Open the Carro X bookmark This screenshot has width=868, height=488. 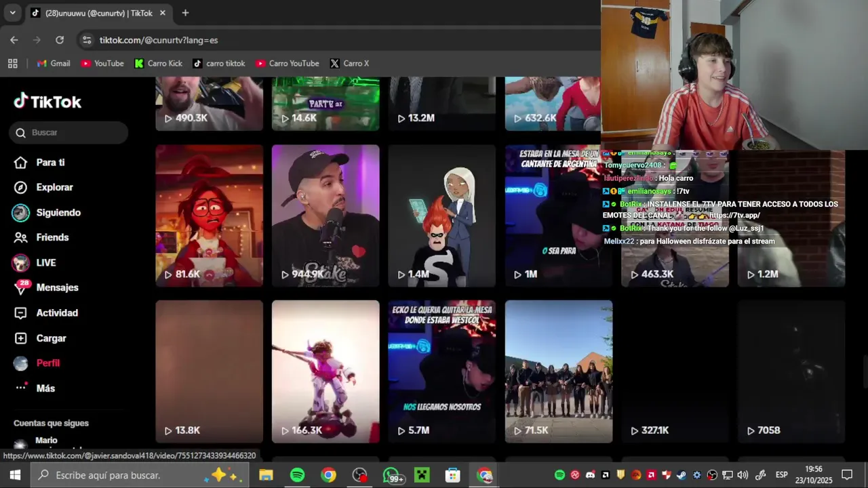tap(349, 63)
